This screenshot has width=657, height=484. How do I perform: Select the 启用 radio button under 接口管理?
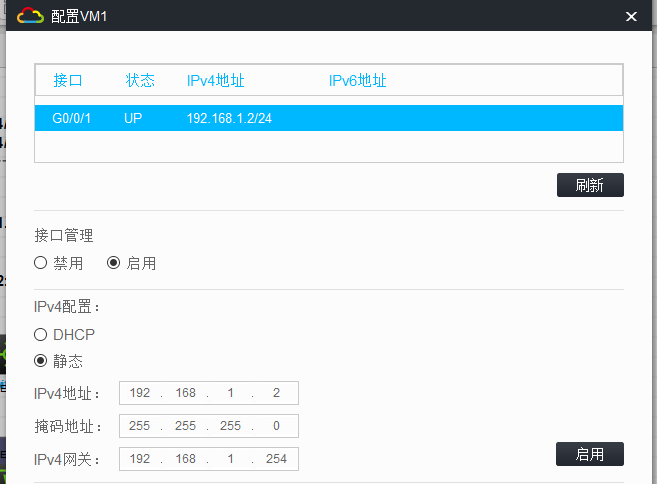coord(114,263)
